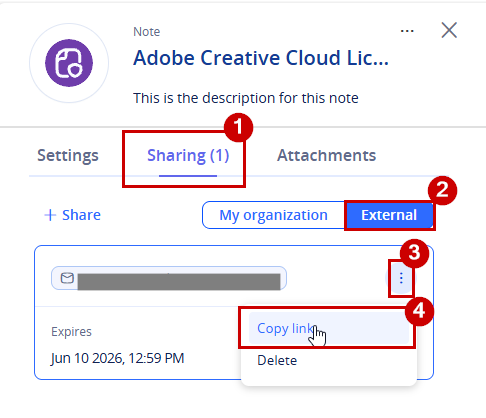Switch sharing view to External
Viewport: 486px width, 418px height.
pos(389,215)
